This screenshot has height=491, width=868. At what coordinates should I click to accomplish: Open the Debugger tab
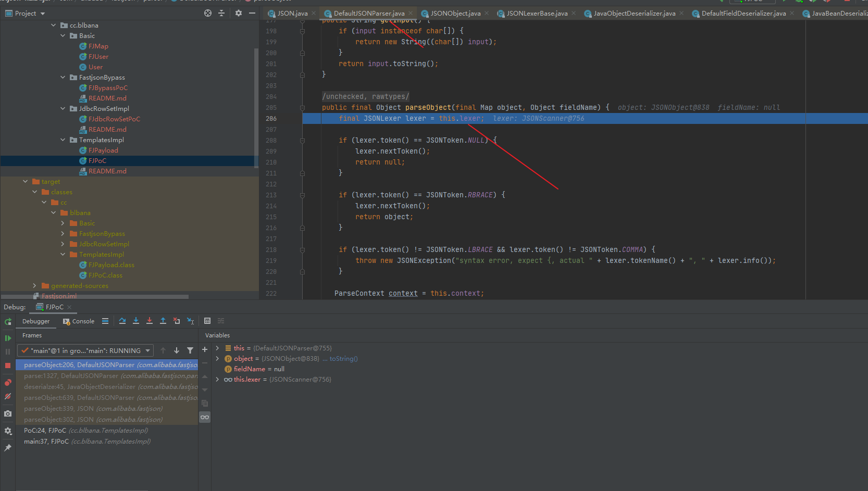click(x=36, y=321)
